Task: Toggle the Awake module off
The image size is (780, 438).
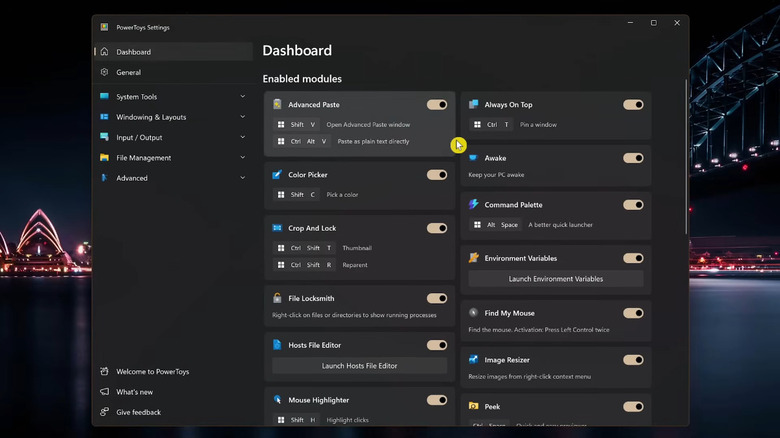Action: click(633, 158)
